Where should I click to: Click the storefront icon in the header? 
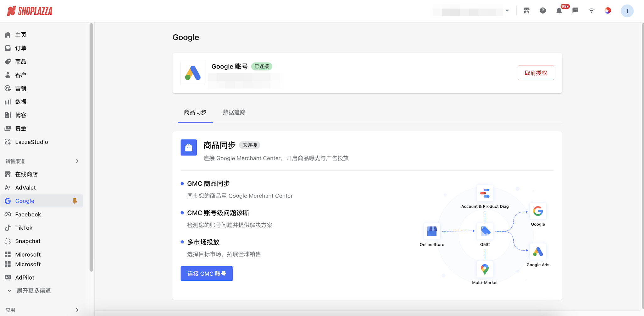tap(527, 11)
